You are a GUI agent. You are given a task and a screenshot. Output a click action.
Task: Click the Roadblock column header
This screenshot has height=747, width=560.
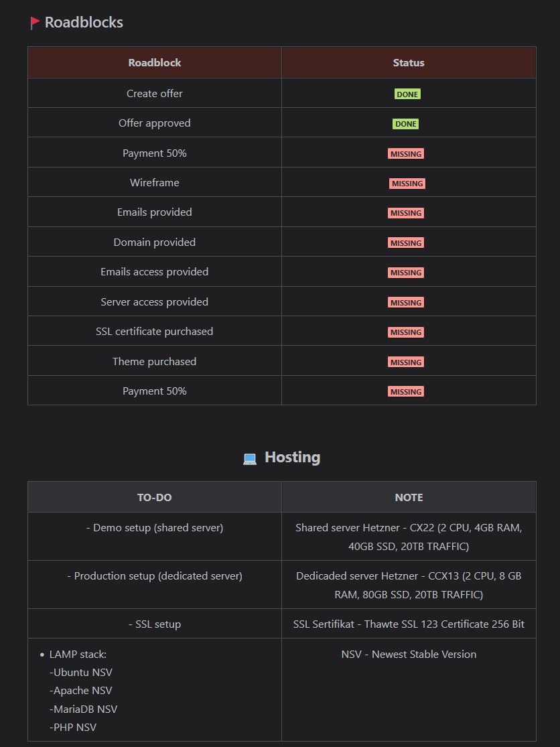(x=155, y=62)
